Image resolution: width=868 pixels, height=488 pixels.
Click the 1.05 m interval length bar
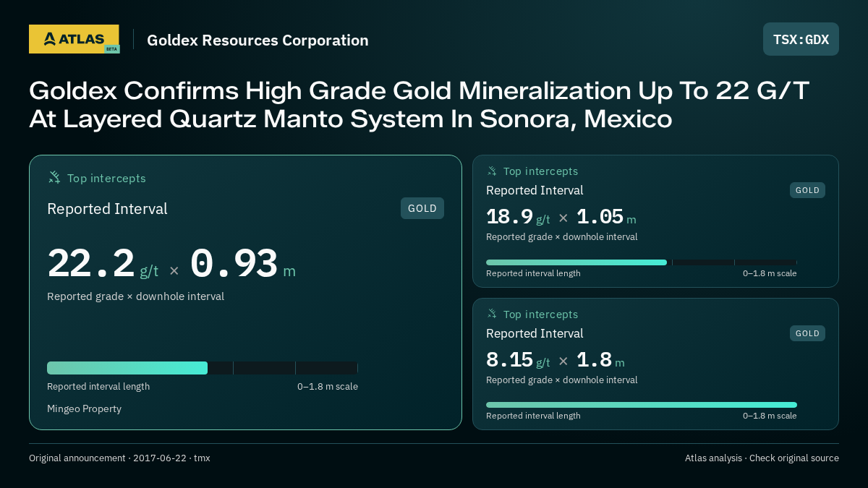click(x=642, y=262)
